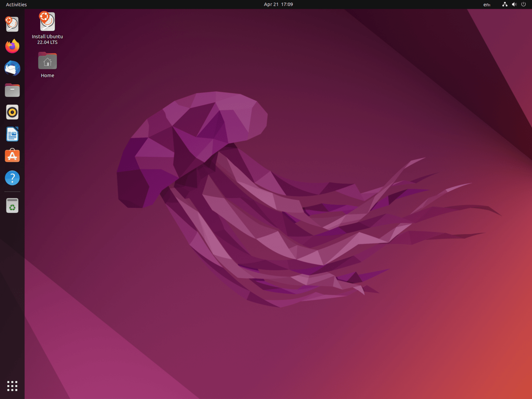Click the Help question mark icon
This screenshot has height=399, width=532.
coord(12,178)
